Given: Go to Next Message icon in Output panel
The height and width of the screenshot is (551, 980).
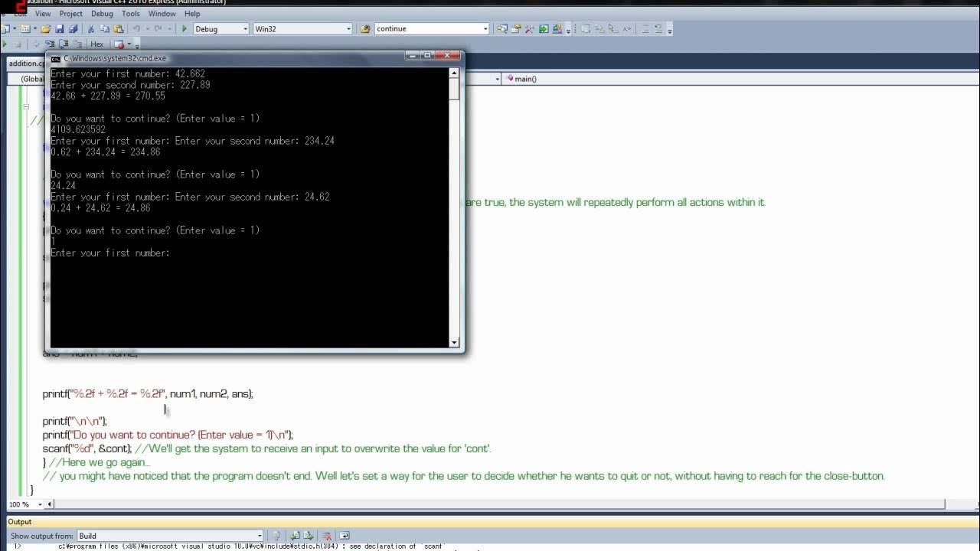Looking at the screenshot, I should click(x=309, y=536).
